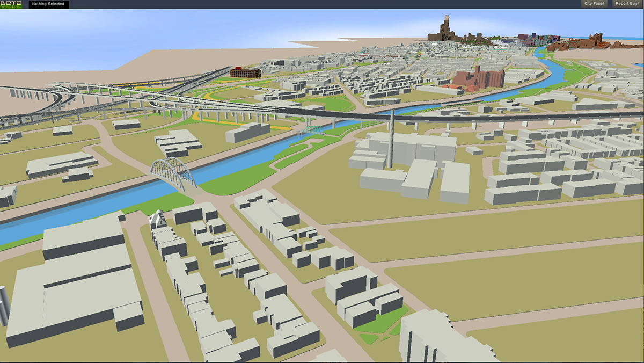Click the tall smokestack column by the highway
Viewport: 644px width, 363px height.
[x=393, y=141]
